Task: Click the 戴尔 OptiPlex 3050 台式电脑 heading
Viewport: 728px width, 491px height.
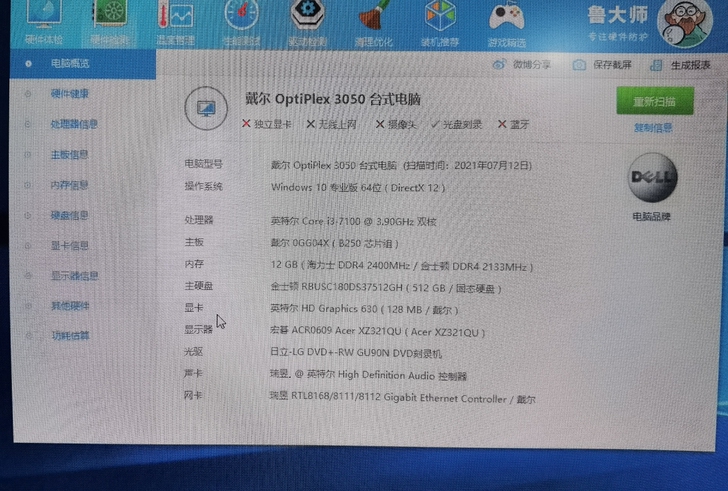Action: pyautogui.click(x=333, y=99)
